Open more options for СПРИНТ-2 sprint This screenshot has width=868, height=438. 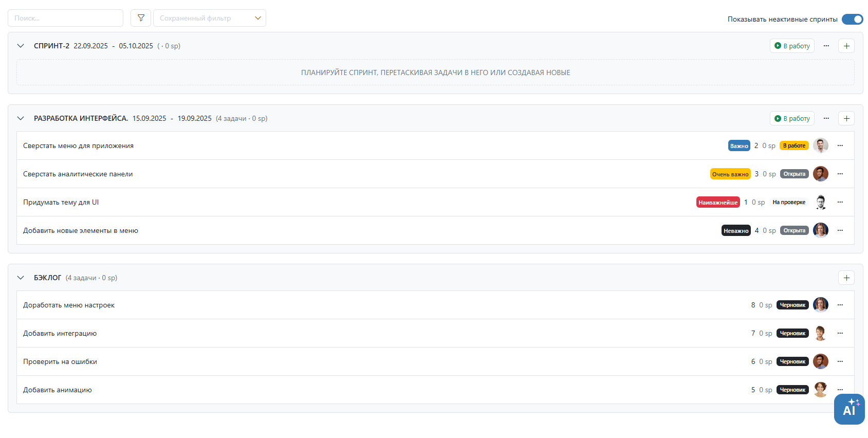coord(826,46)
